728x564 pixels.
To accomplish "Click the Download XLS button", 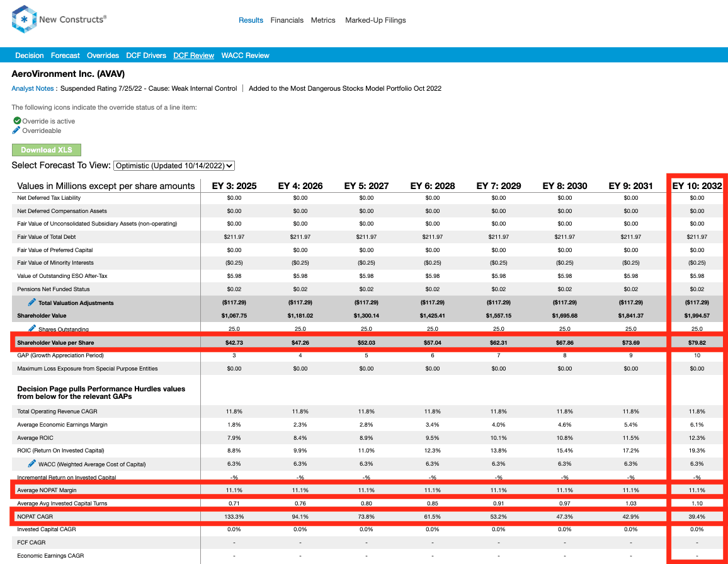I will (x=47, y=149).
